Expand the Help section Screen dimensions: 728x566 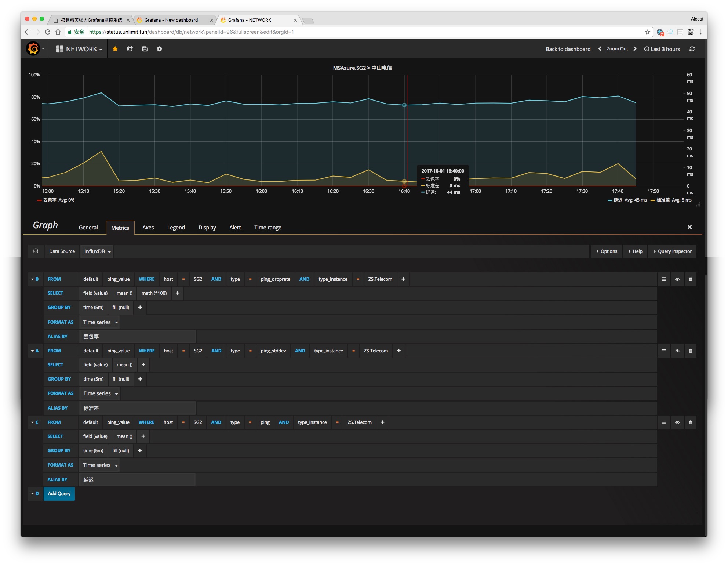tap(636, 251)
